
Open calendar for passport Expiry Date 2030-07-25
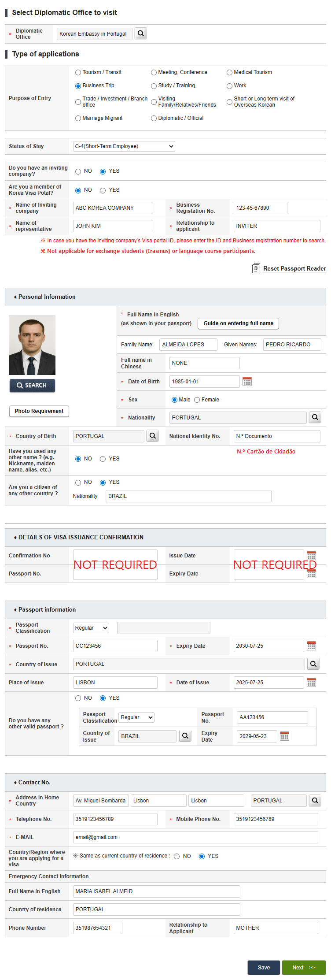311,646
